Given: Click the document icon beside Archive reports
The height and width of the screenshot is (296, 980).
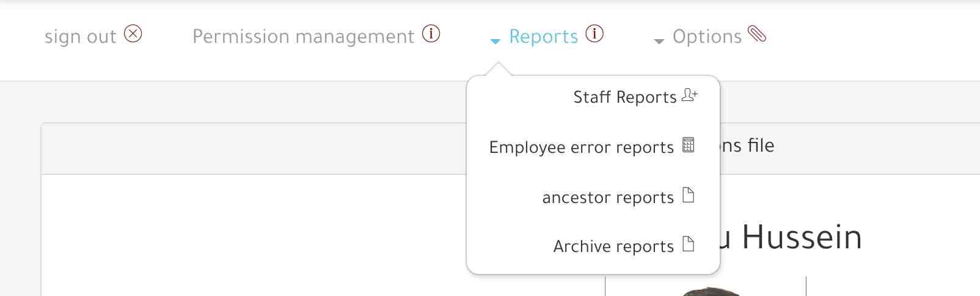Looking at the screenshot, I should (689, 244).
